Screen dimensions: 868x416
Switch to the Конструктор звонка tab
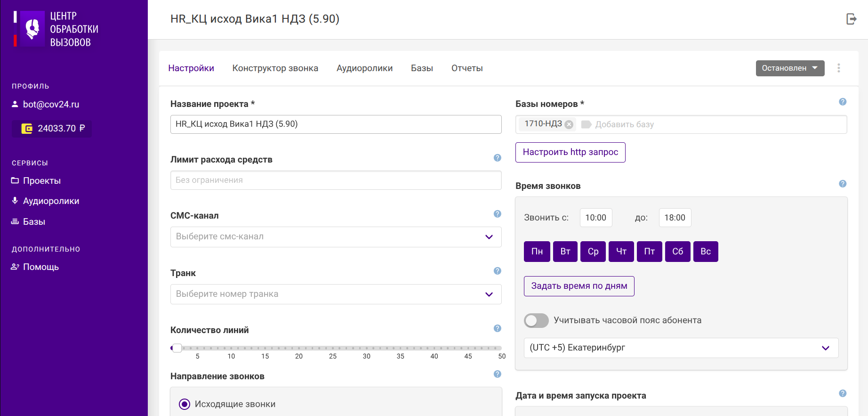click(x=275, y=68)
